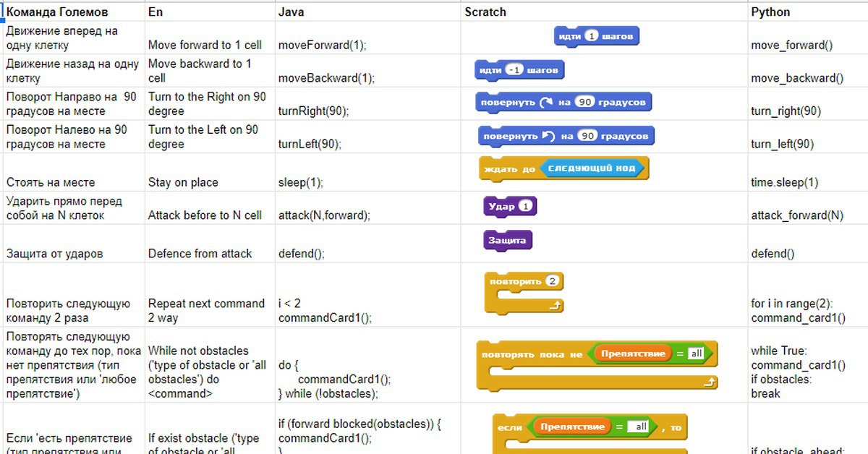Select cell 'While not obstacles ... do <command>'
The width and height of the screenshot is (868, 454).
[x=210, y=365]
